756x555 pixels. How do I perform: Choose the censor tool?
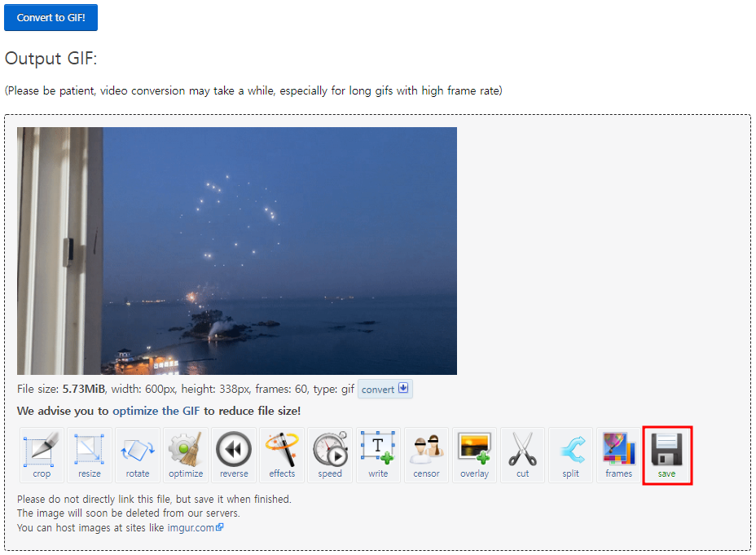(x=426, y=455)
